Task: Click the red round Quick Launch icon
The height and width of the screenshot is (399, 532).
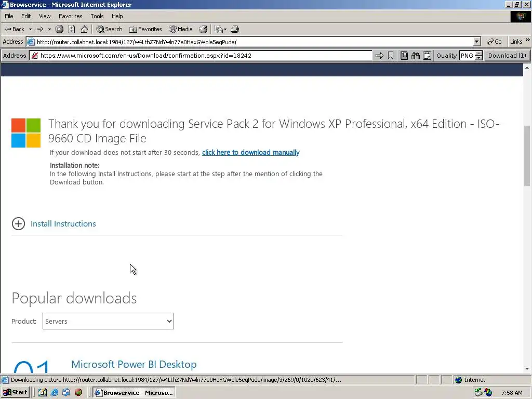Action: tap(78, 393)
